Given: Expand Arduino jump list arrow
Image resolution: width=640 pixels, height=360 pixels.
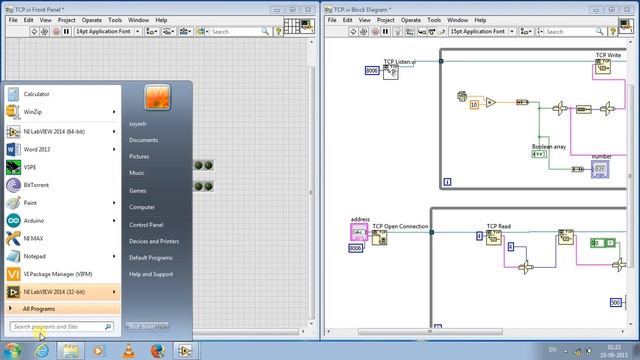Looking at the screenshot, I should click(114, 221).
